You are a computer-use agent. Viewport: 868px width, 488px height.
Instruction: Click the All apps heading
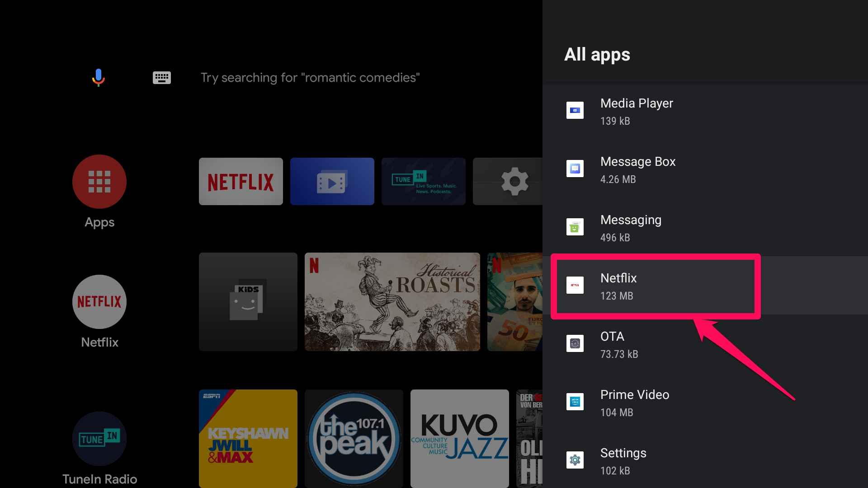pos(597,55)
